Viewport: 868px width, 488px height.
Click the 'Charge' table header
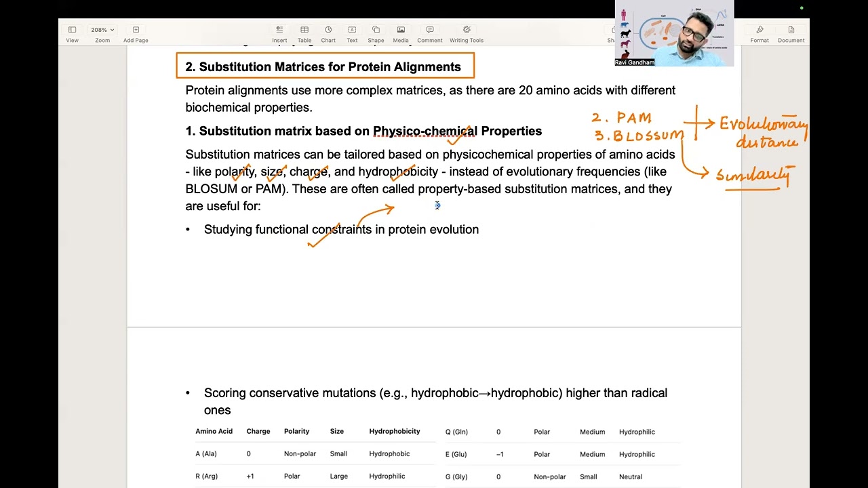(258, 431)
